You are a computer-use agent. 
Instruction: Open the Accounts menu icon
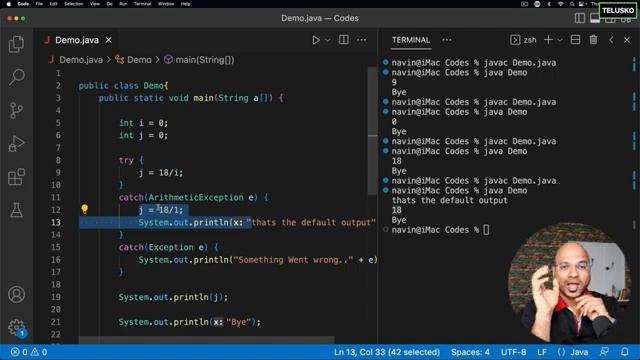(16, 294)
